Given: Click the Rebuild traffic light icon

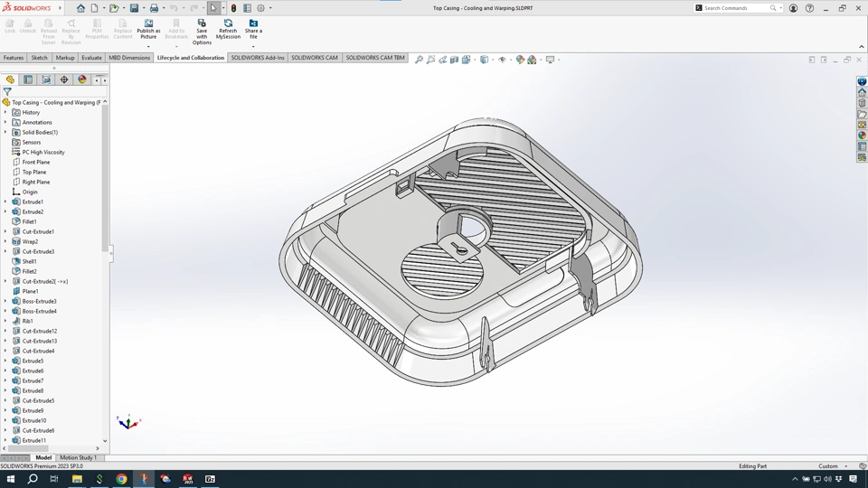Looking at the screenshot, I should pyautogui.click(x=233, y=8).
